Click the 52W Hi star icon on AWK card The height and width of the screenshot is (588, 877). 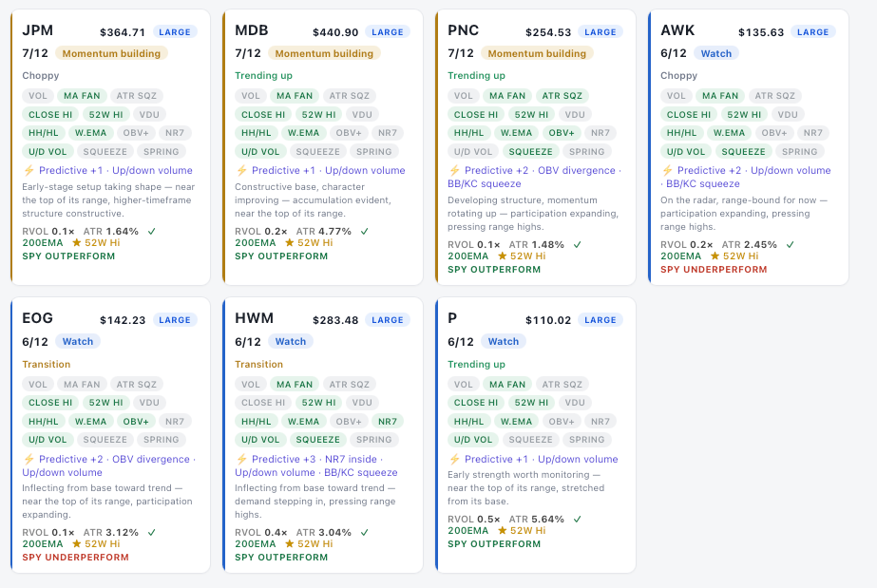(715, 256)
